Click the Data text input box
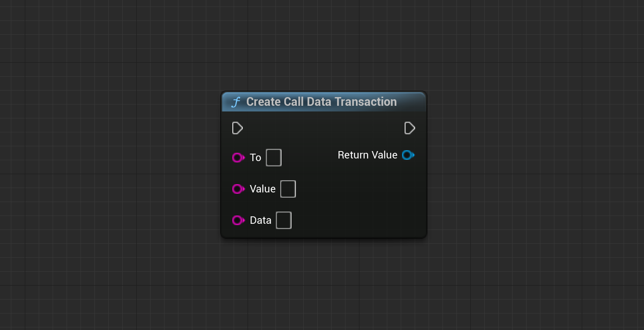Viewport: 644px width, 330px height. [x=284, y=220]
